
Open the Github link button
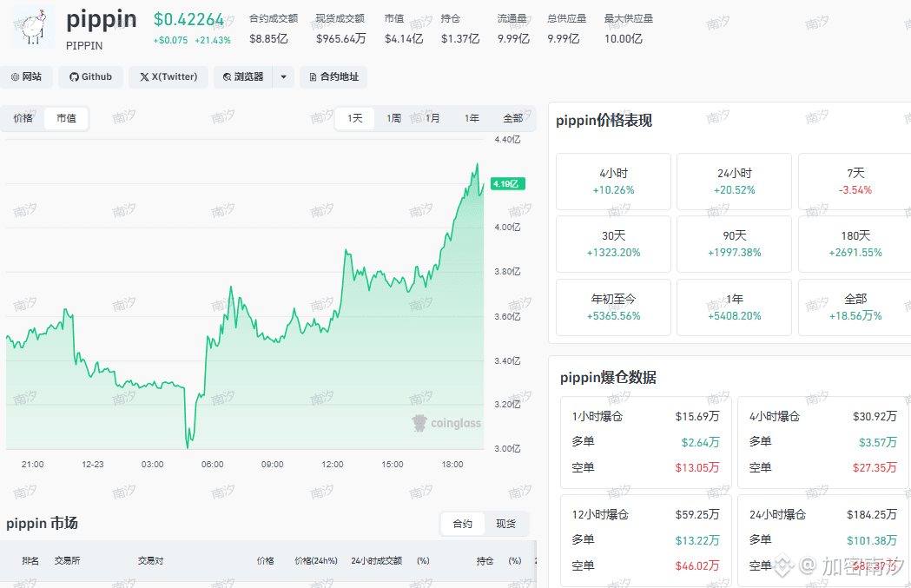coord(90,76)
